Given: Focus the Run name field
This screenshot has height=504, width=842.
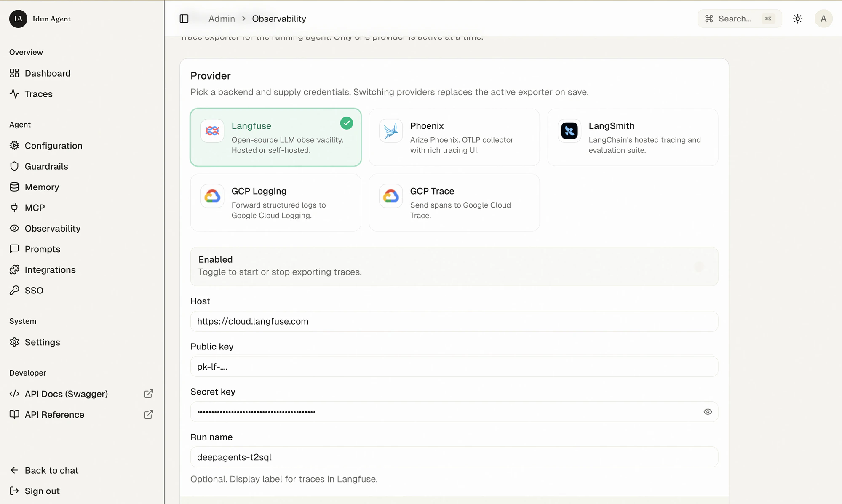Looking at the screenshot, I should [x=454, y=457].
